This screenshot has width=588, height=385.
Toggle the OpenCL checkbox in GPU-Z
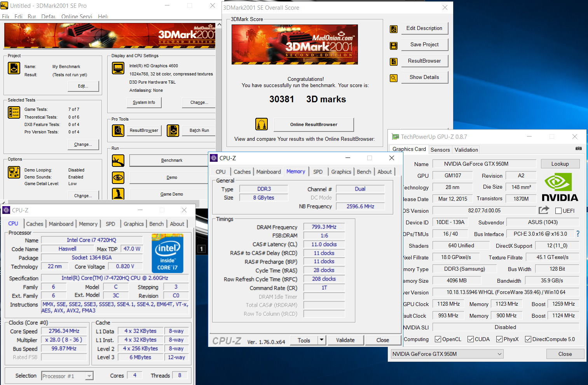pyautogui.click(x=438, y=339)
